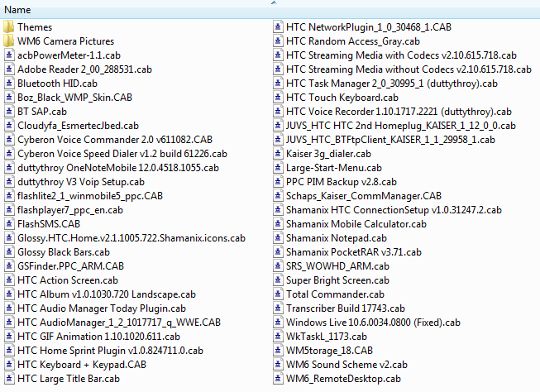Image resolution: width=540 pixels, height=392 pixels.
Task: Select the Kaiser 3g_dialer.cab file icon
Action: tap(278, 154)
